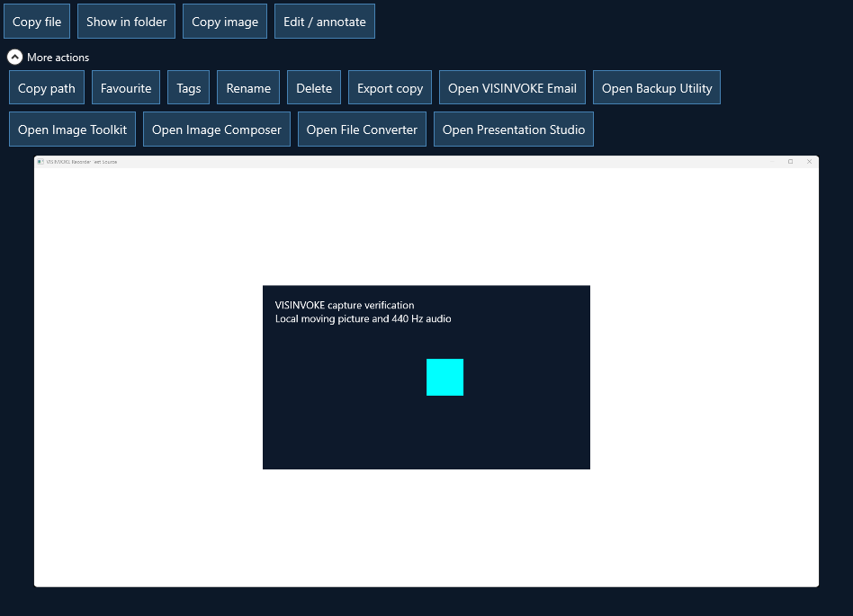The image size is (853, 616).
Task: Delete the captured file
Action: [314, 87]
